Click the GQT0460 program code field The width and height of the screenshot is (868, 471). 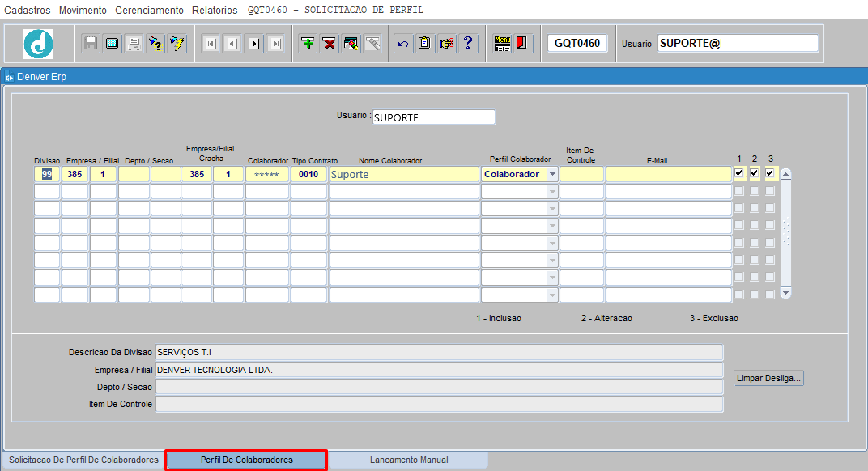577,43
